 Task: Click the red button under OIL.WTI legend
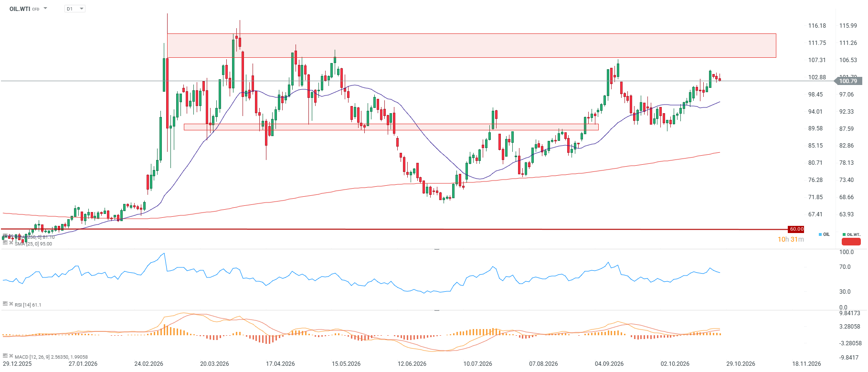pos(851,242)
